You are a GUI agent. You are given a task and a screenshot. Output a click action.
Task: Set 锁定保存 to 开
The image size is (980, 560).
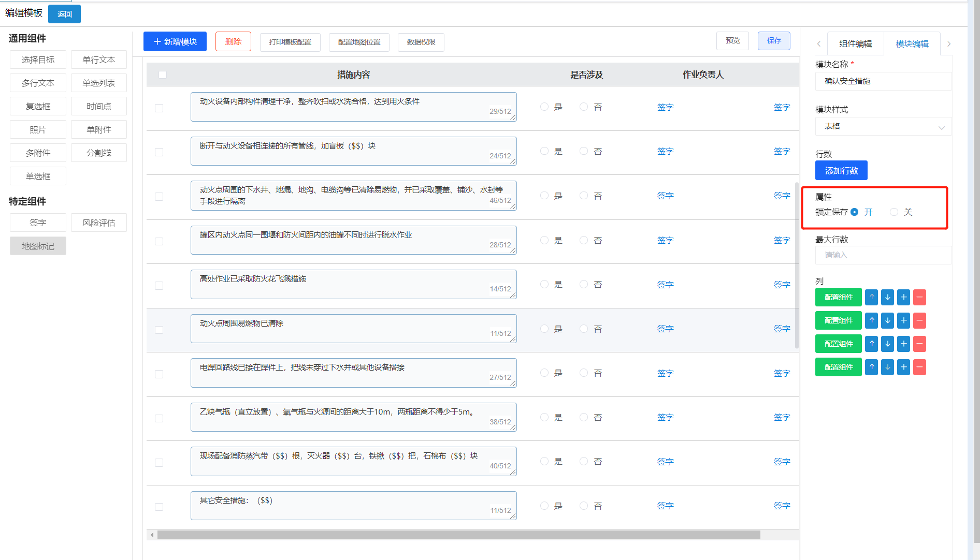pyautogui.click(x=855, y=212)
